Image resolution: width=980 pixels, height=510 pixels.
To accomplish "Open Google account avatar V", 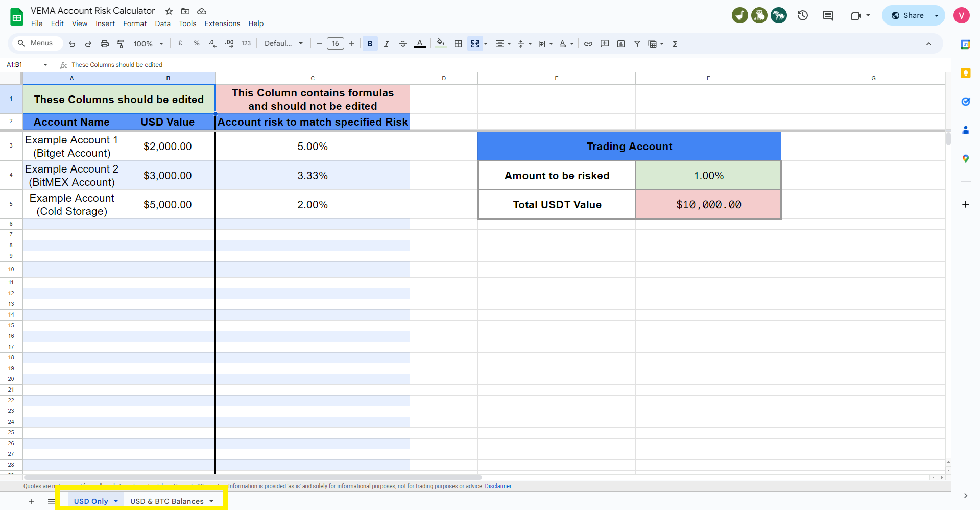I will coord(962,15).
